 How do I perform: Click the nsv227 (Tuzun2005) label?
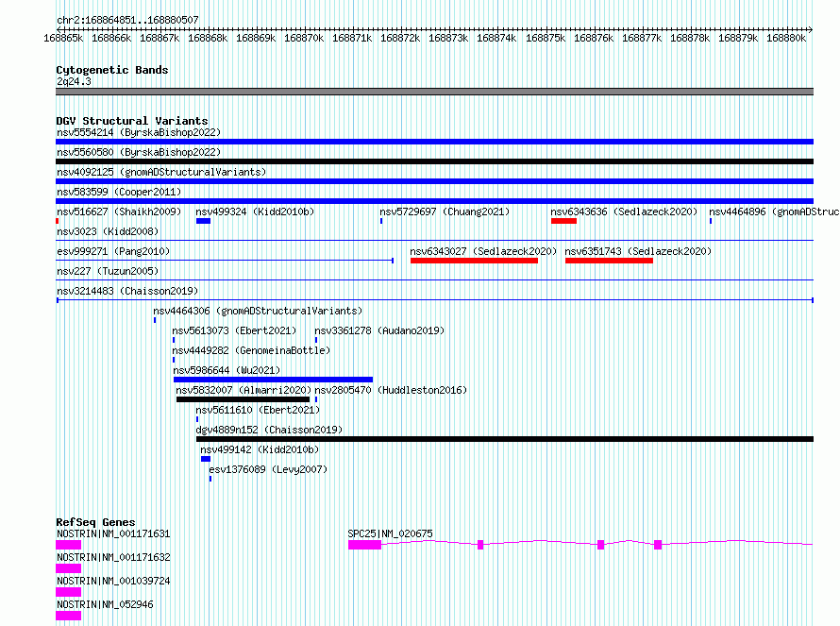coord(108,271)
